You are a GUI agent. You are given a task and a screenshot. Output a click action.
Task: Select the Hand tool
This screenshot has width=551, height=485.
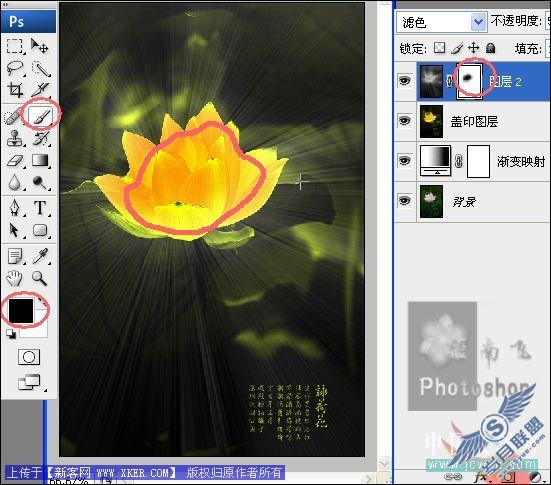click(x=15, y=278)
